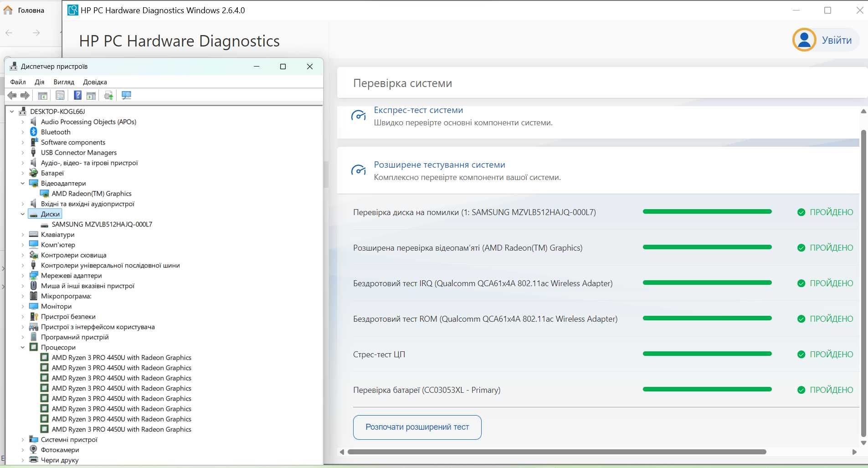The height and width of the screenshot is (468, 868).
Task: Select AMD Radeon(TM) Graphics tree row
Action: pos(92,193)
